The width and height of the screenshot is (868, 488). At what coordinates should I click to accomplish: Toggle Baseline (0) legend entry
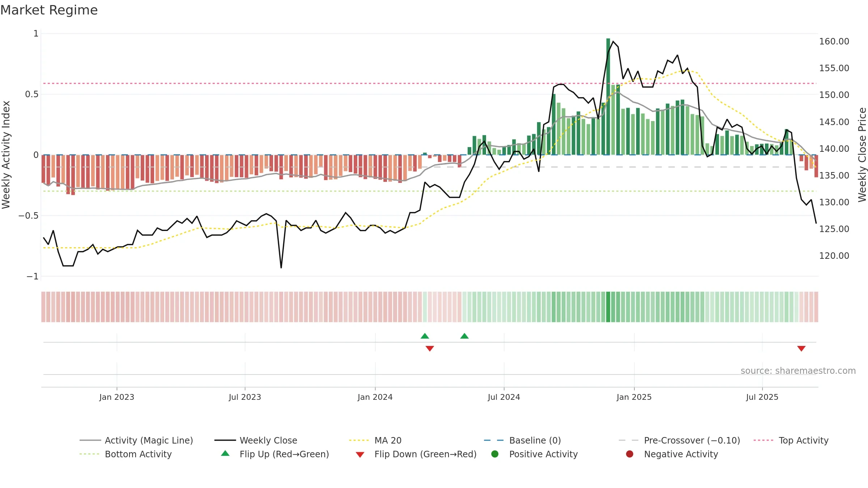click(x=522, y=440)
